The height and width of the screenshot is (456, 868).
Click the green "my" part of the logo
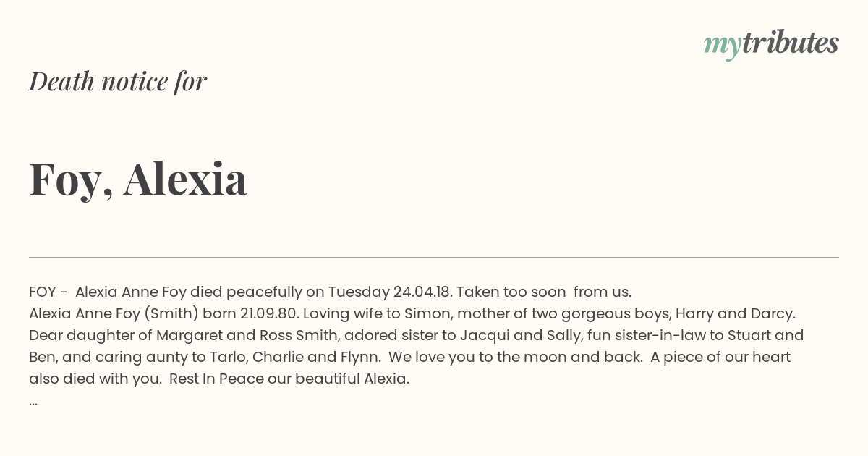722,45
